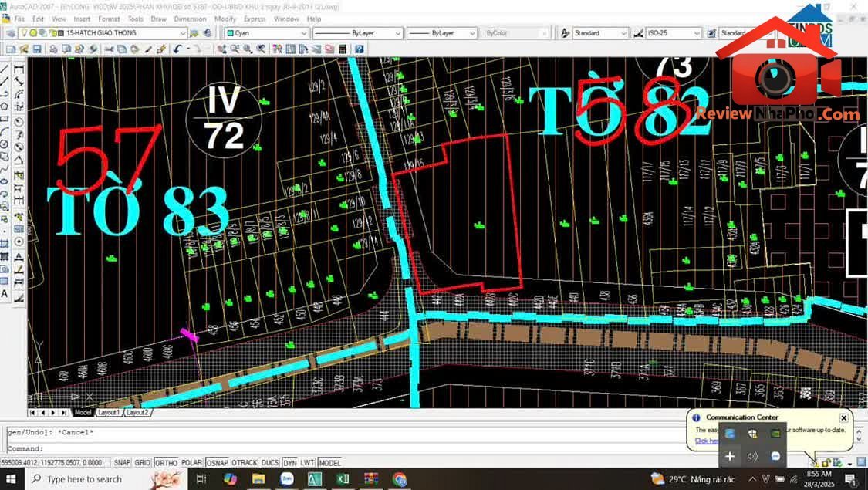Open the Layer Properties Manager icon
Screen dimensions: 868x490
click(11, 33)
